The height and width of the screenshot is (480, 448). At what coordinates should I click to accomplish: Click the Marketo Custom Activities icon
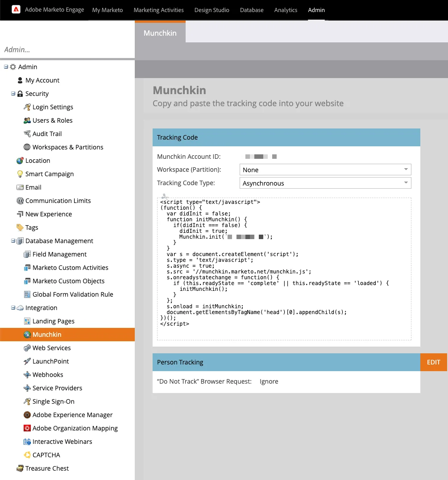[x=27, y=268]
